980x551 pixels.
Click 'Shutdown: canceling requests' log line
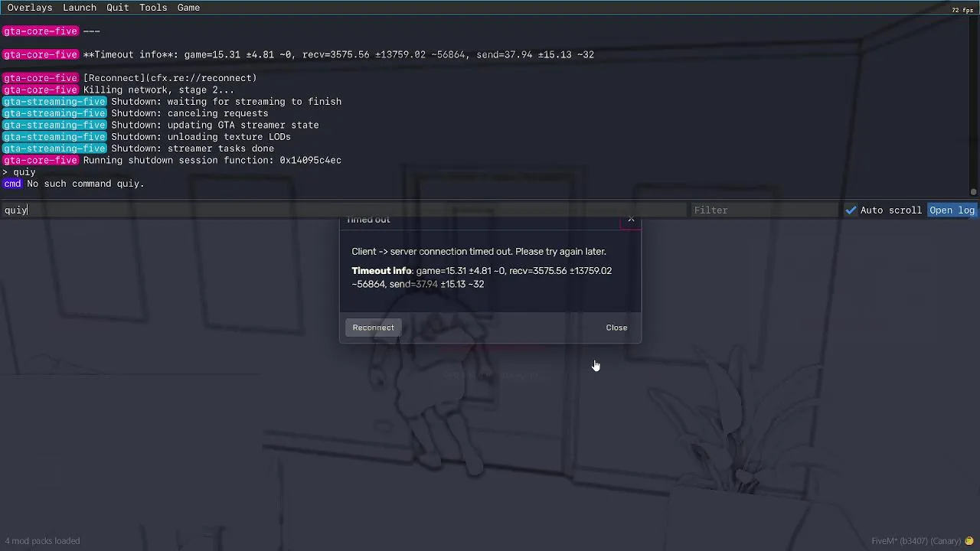[190, 113]
